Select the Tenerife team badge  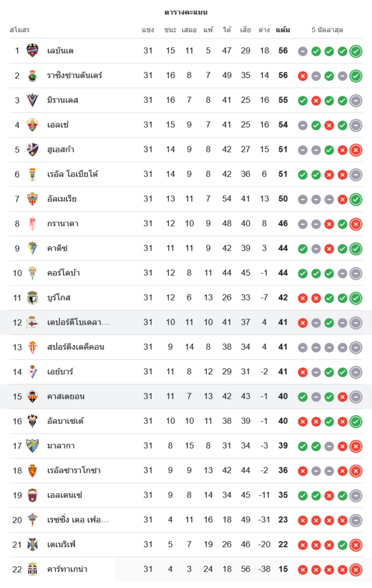tap(32, 544)
